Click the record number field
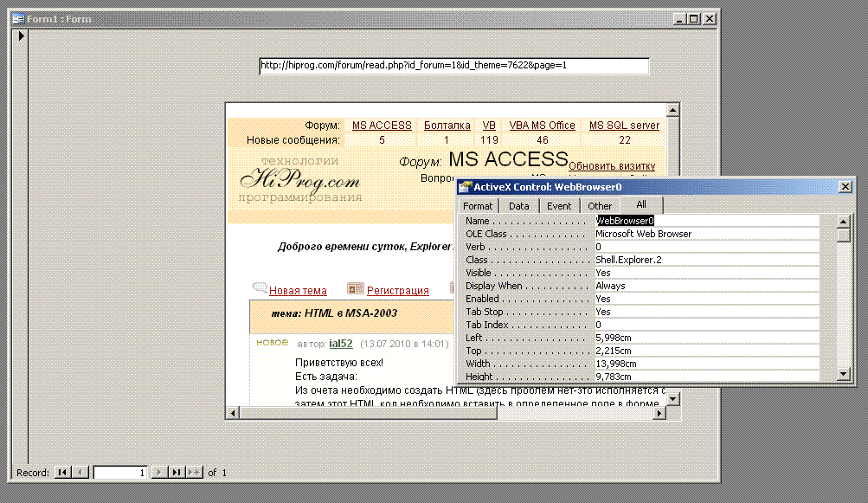The width and height of the screenshot is (868, 503). click(120, 473)
